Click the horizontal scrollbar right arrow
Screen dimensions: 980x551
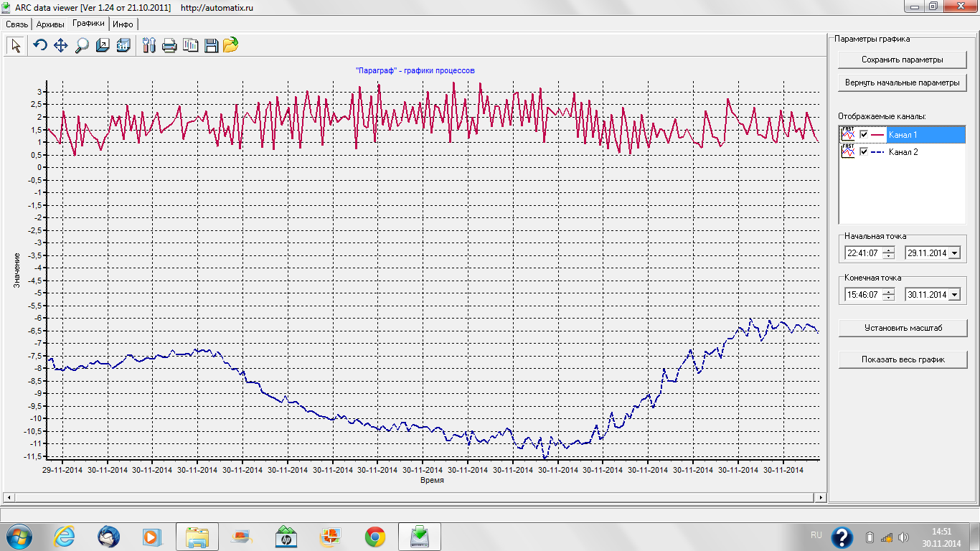tap(822, 497)
